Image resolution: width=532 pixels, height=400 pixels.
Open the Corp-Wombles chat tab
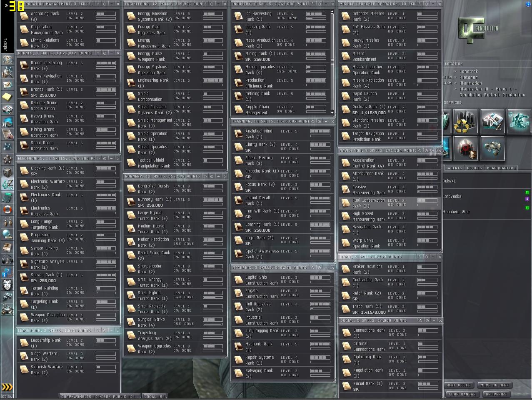(x=100, y=396)
